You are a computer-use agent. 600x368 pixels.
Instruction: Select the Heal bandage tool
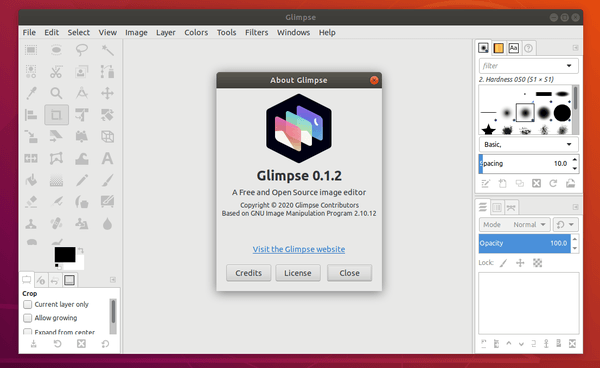pyautogui.click(x=56, y=223)
